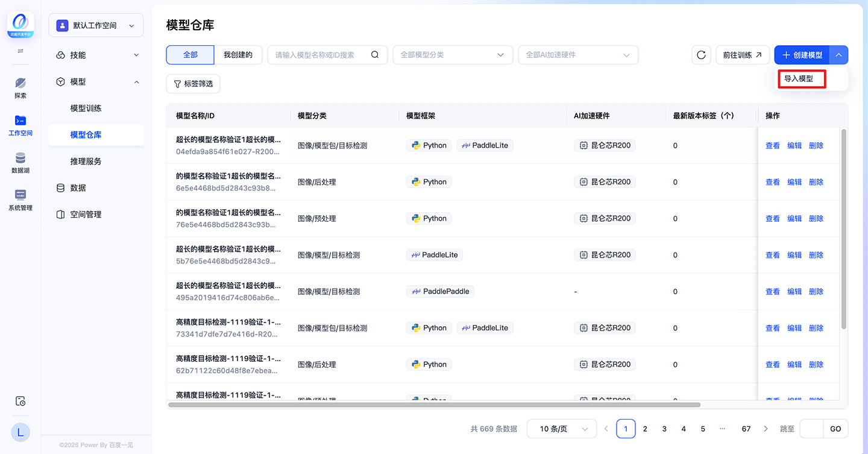868x454 pixels.
Task: Click the PaddlePaddle framework tag
Action: point(440,291)
